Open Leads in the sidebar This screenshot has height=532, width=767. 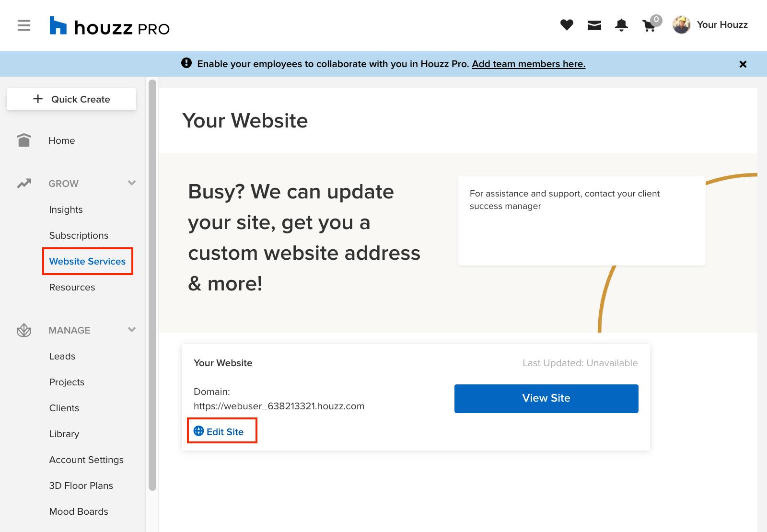(62, 356)
